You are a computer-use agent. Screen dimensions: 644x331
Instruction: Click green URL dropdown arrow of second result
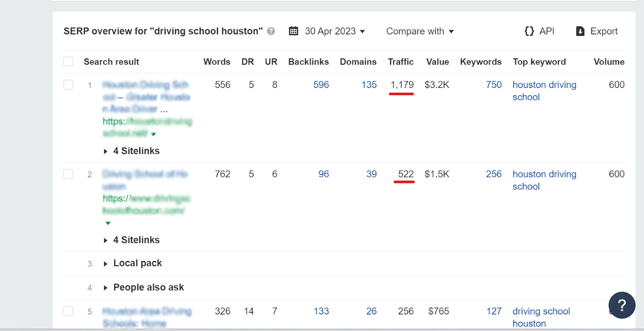tap(108, 223)
